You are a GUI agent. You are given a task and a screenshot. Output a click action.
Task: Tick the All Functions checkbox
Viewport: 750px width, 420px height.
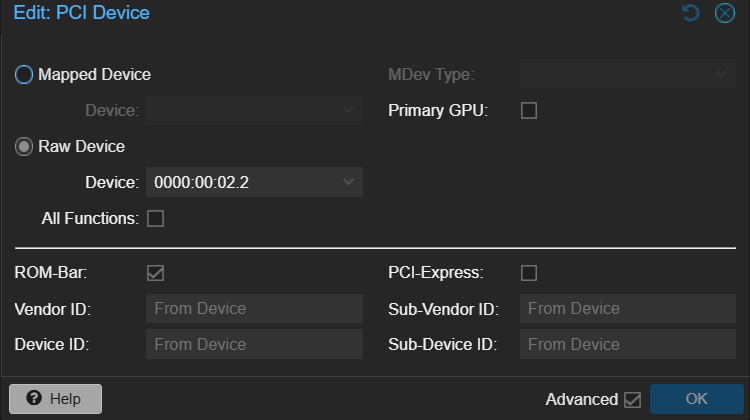click(x=155, y=218)
